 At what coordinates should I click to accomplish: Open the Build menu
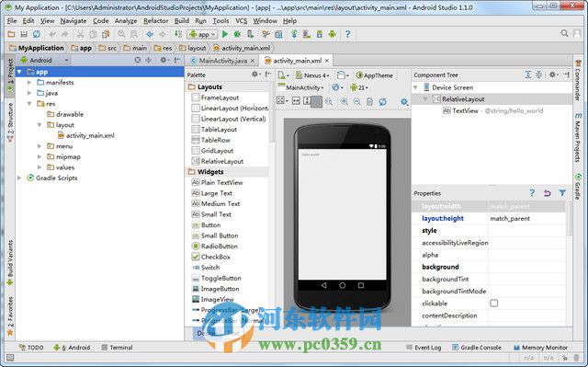tap(182, 21)
